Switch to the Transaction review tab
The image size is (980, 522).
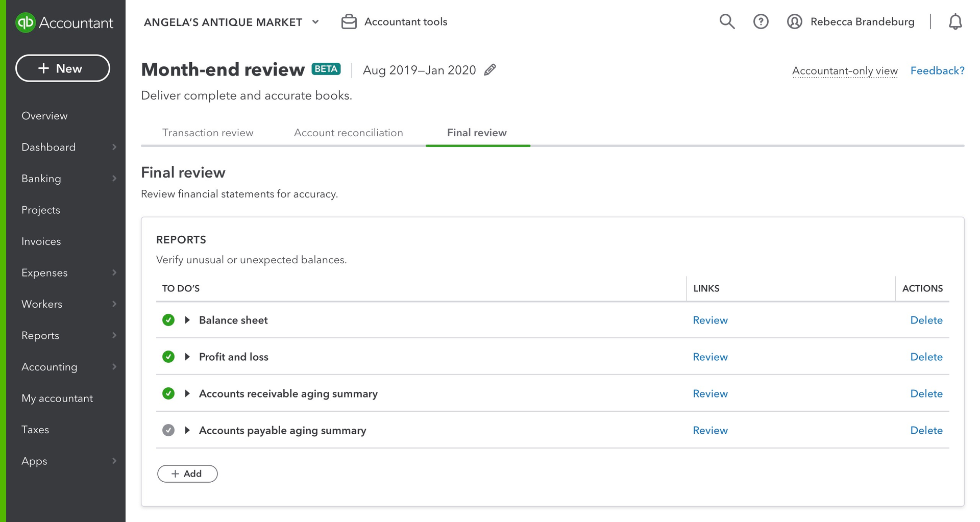(208, 133)
